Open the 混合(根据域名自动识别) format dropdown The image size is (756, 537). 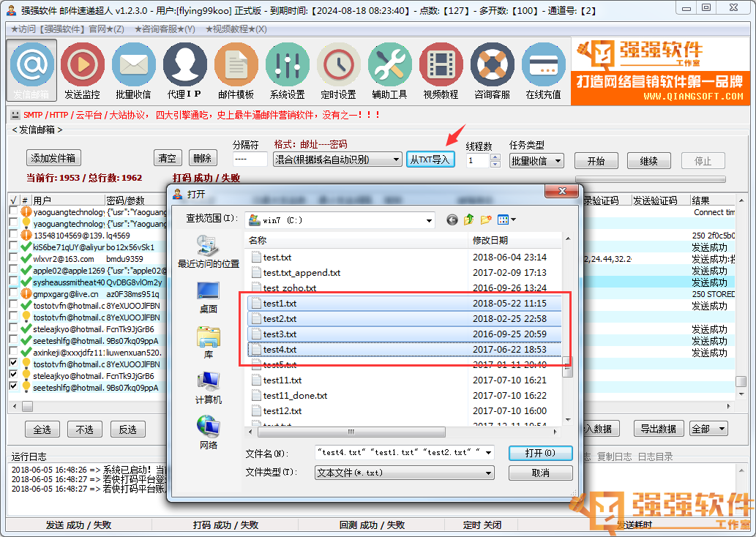pyautogui.click(x=337, y=159)
